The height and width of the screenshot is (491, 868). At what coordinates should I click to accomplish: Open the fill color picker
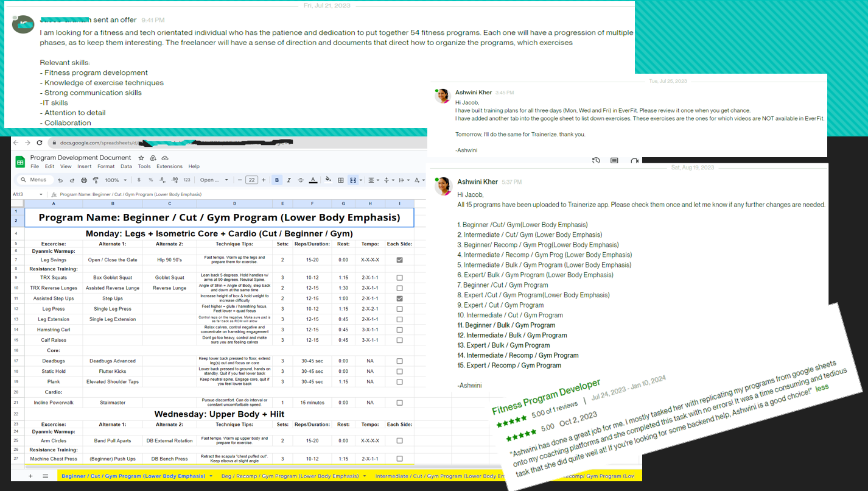coord(328,180)
